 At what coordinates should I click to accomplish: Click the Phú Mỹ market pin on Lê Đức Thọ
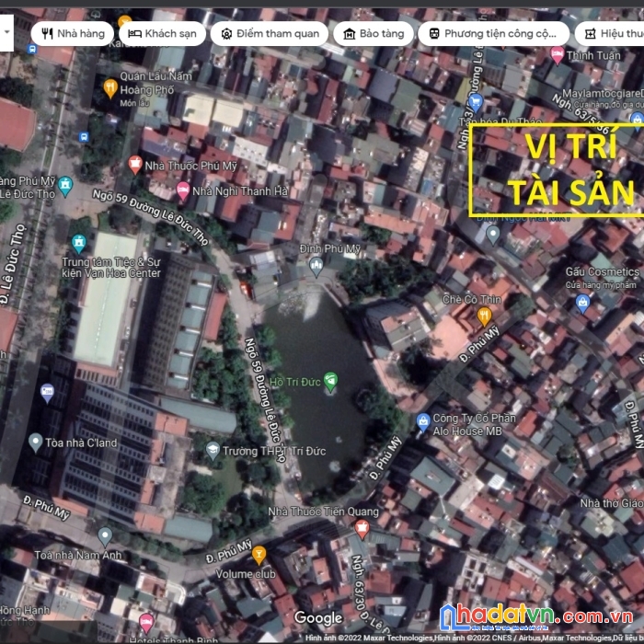pos(65,186)
